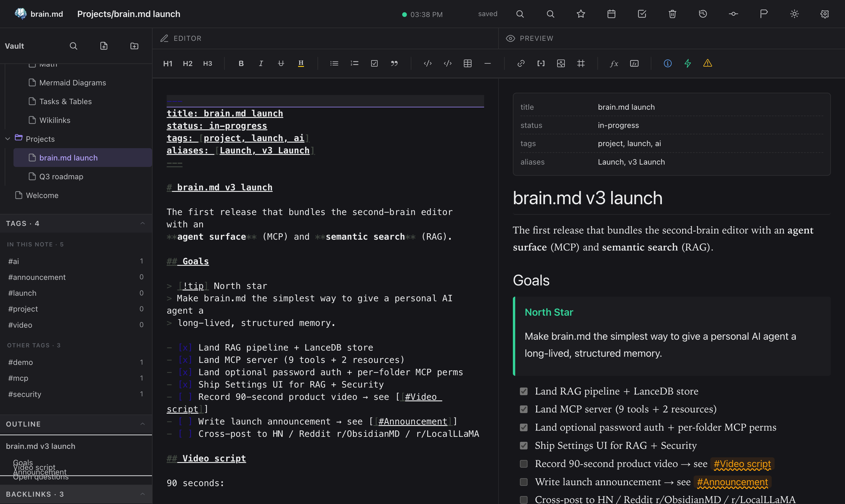The image size is (845, 504).
Task: Apply H3 heading
Action: [207, 63]
